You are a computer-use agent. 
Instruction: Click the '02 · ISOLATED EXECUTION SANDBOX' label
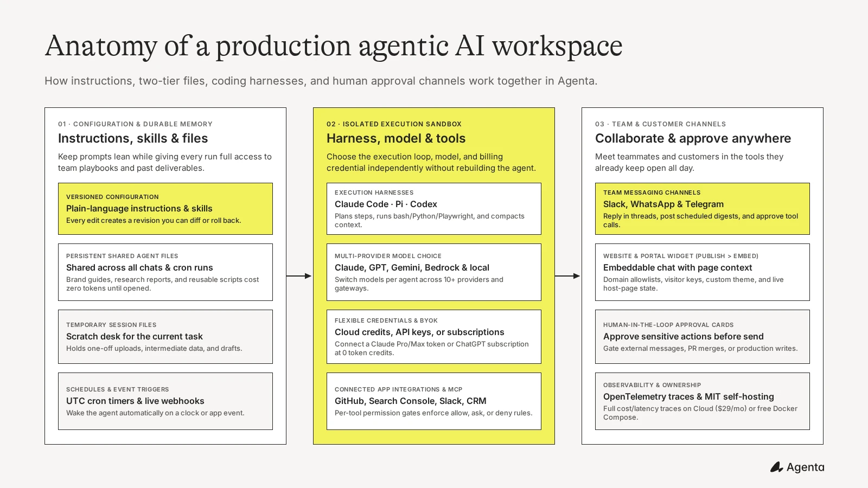tap(394, 124)
